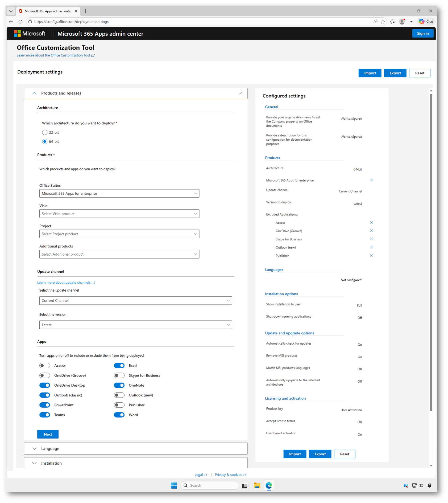The width and height of the screenshot is (448, 503).
Task: Open the Select Visio product dropdown
Action: [119, 214]
